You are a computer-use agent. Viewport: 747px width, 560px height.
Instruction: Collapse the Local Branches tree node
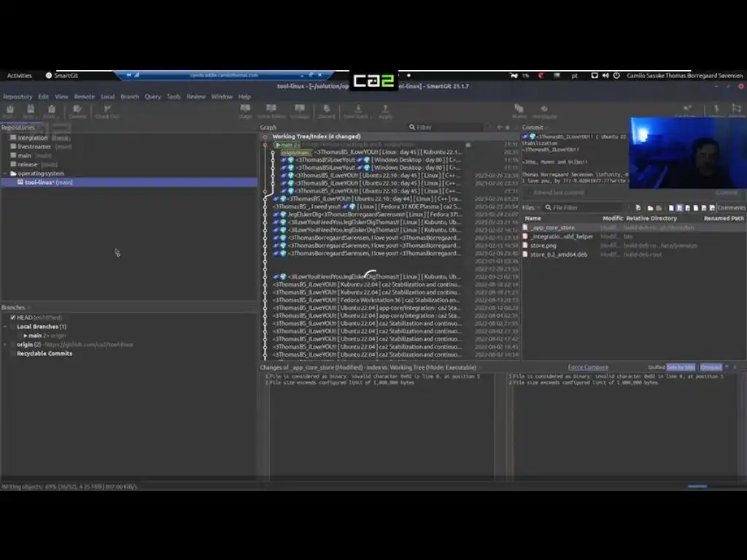[5, 327]
